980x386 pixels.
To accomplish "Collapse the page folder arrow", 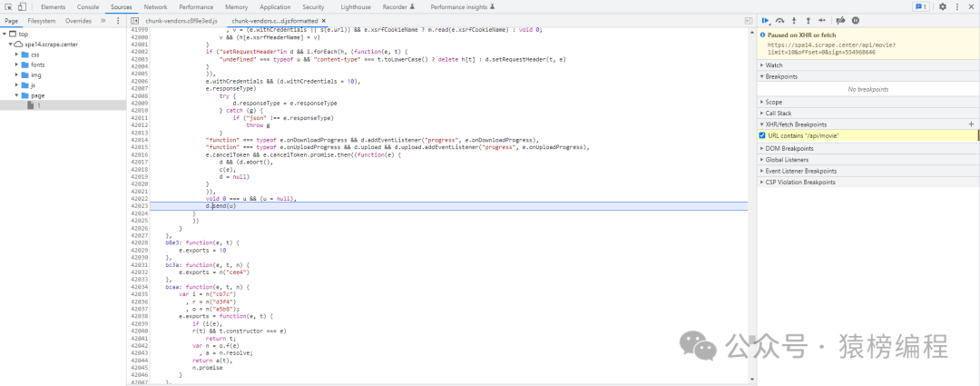I will pos(17,95).
